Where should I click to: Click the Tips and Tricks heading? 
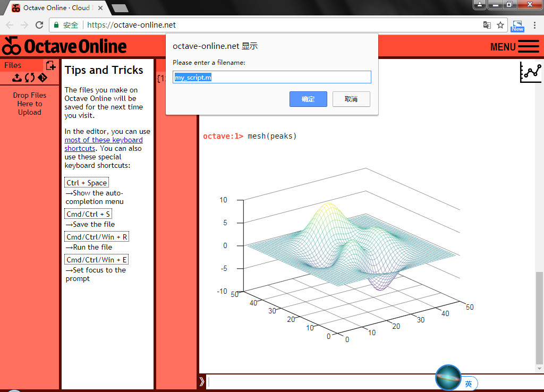pyautogui.click(x=104, y=70)
